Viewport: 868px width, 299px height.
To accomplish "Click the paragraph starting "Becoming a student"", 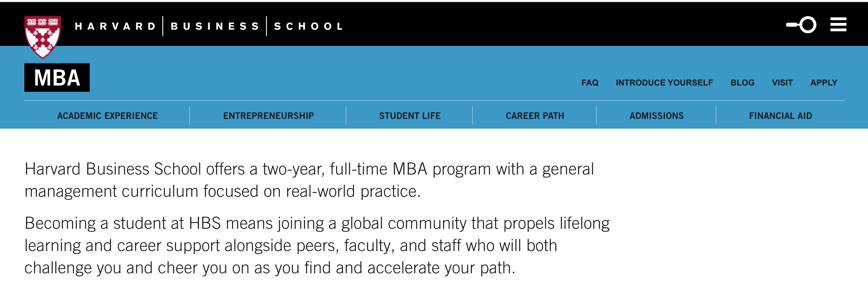I will tap(316, 245).
